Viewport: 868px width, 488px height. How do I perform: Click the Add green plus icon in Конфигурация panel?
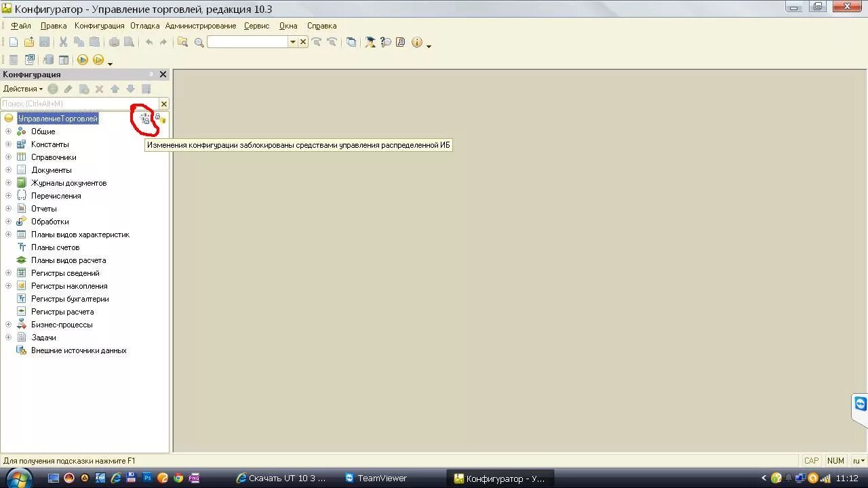tap(53, 89)
